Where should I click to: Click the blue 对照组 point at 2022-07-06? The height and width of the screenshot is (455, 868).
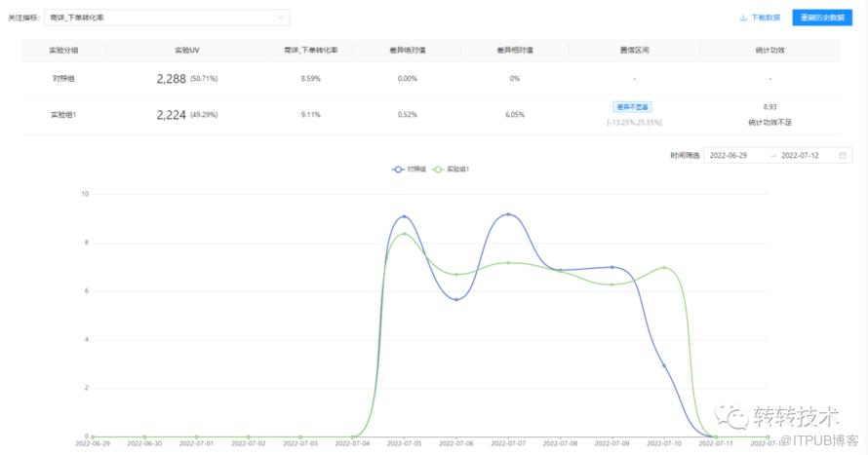(456, 300)
